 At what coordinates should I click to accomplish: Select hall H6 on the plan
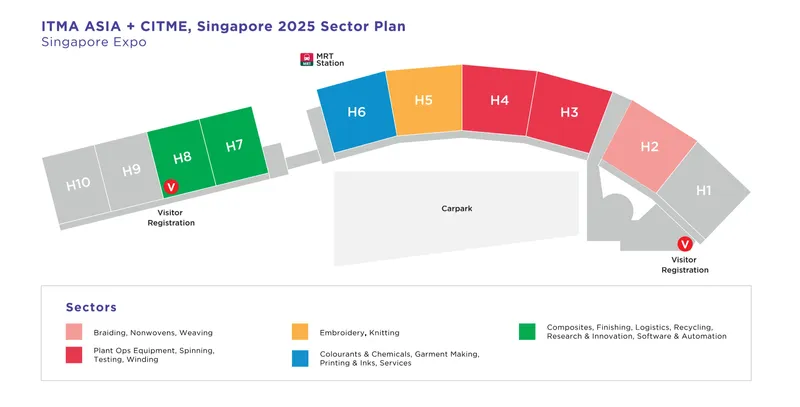[356, 113]
